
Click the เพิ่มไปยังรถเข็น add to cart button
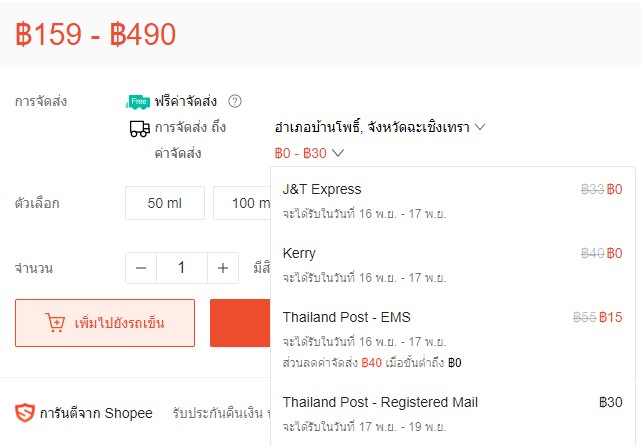105,323
